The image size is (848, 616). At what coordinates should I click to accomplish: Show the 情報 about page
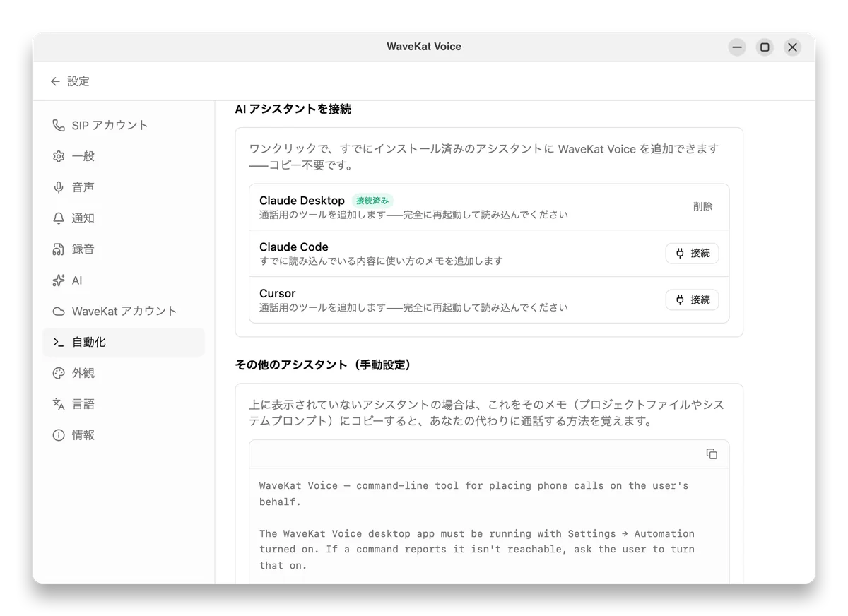[124, 435]
